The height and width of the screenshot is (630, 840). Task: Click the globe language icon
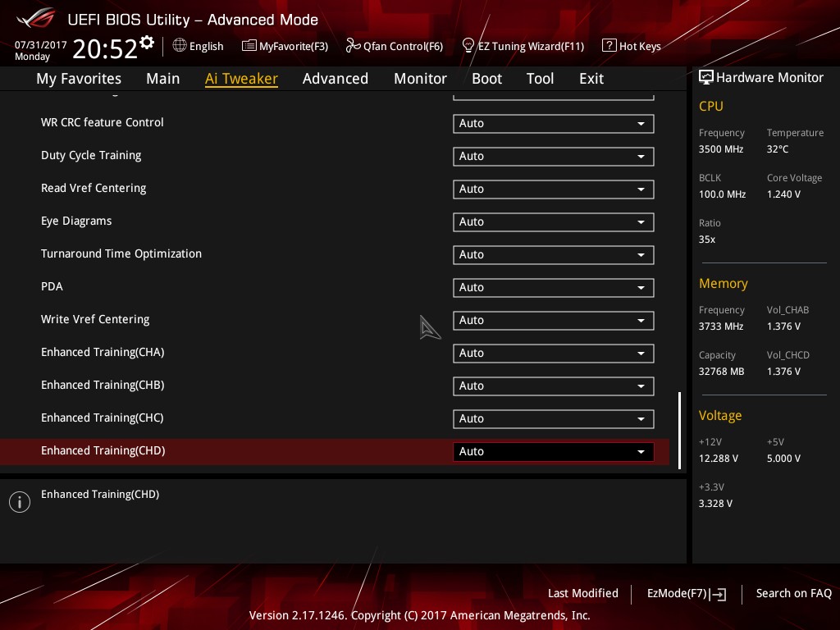click(180, 45)
